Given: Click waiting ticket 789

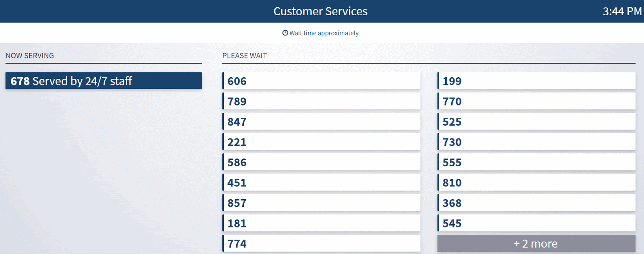Looking at the screenshot, I should click(x=321, y=101).
